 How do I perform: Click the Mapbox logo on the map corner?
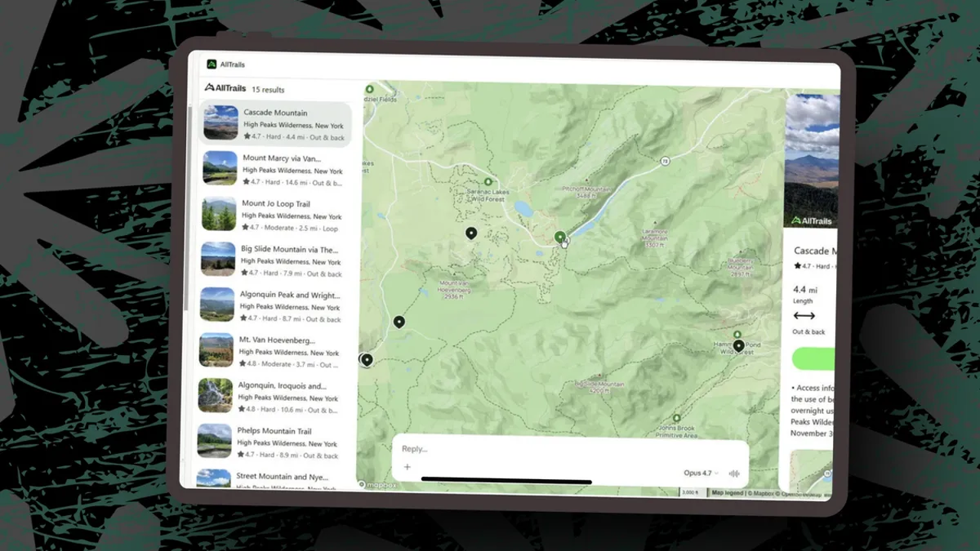point(377,484)
